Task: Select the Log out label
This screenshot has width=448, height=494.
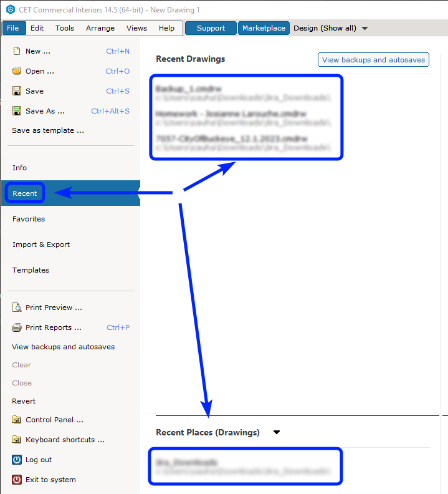Action: click(x=39, y=460)
